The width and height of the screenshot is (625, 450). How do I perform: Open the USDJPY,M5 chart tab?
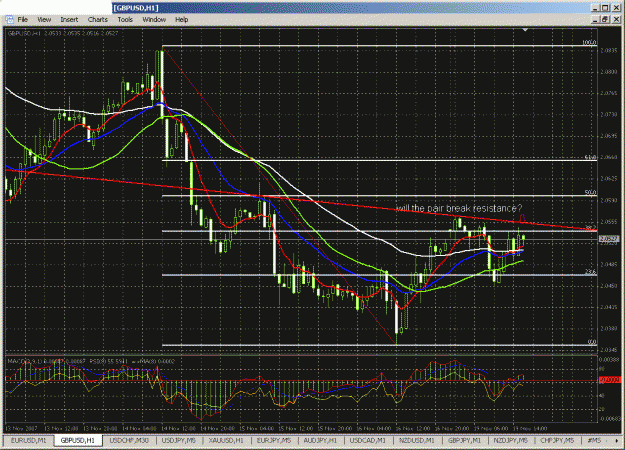click(179, 440)
